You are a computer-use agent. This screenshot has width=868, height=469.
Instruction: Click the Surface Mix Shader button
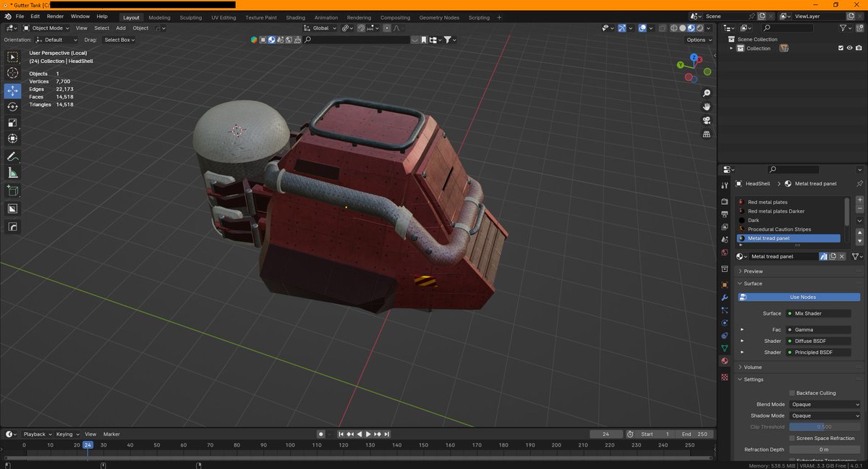click(x=820, y=313)
